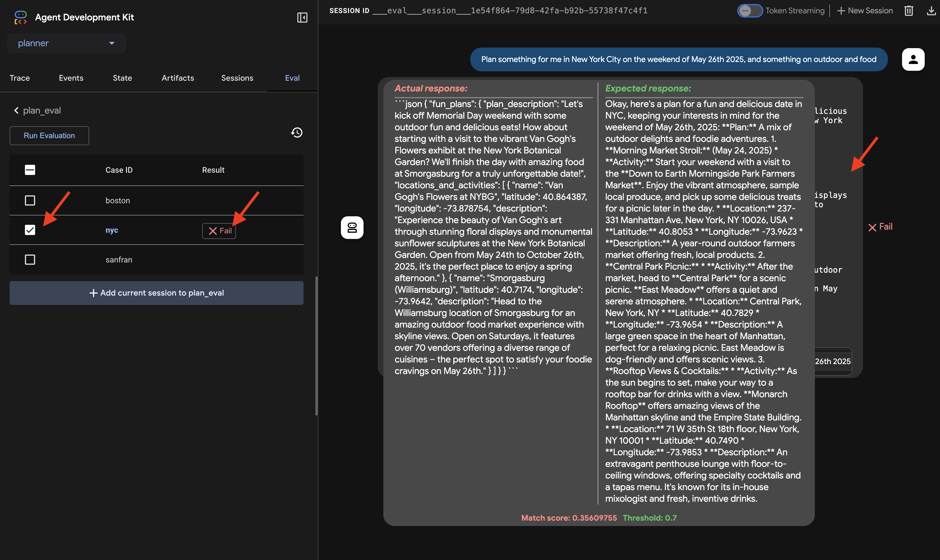Click the Run Evaluation button
This screenshot has width=940, height=560.
pyautogui.click(x=49, y=136)
